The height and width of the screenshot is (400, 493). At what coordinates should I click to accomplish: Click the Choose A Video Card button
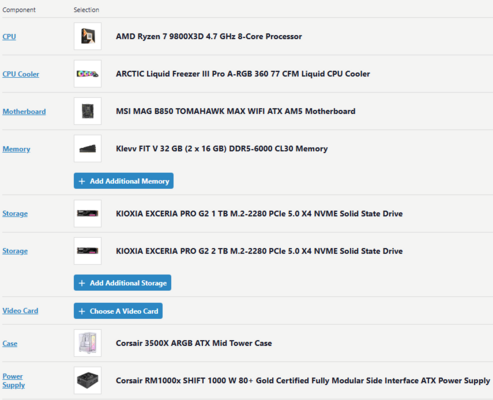(x=118, y=311)
